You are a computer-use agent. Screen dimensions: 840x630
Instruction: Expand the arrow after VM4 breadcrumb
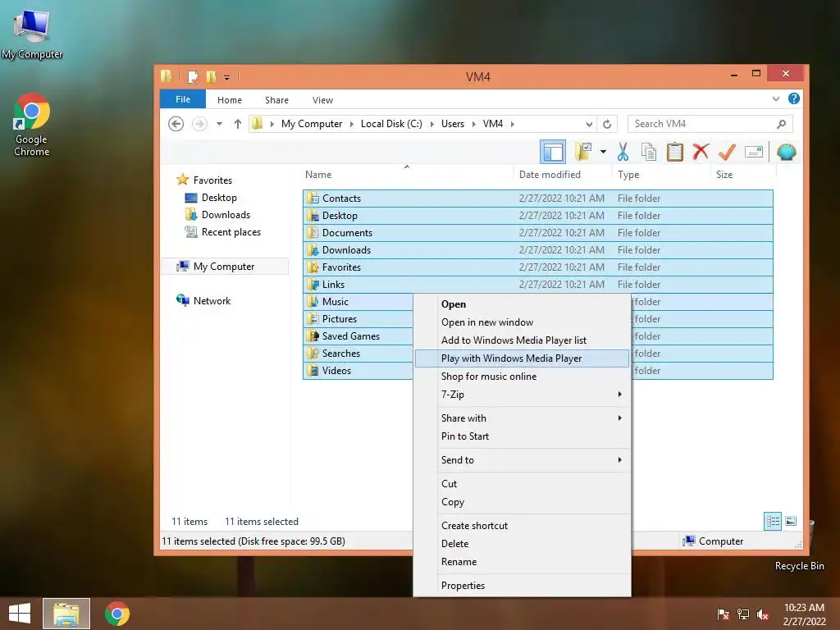[512, 125]
